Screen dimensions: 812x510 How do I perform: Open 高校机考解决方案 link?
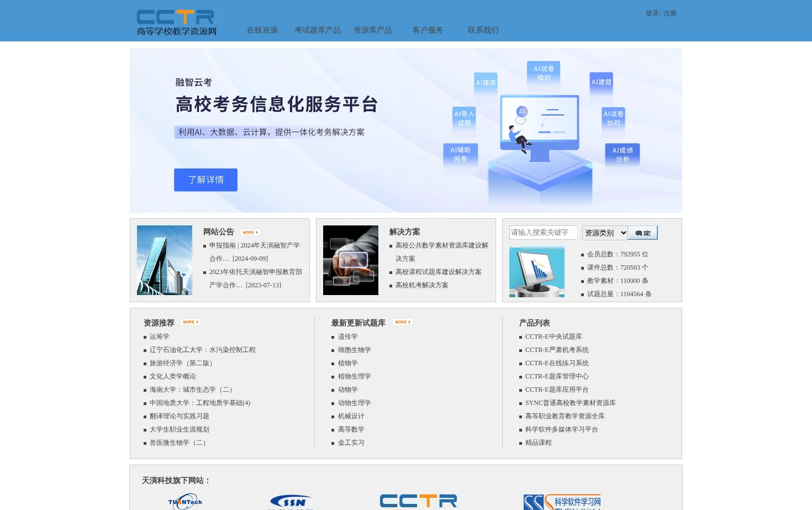422,285
